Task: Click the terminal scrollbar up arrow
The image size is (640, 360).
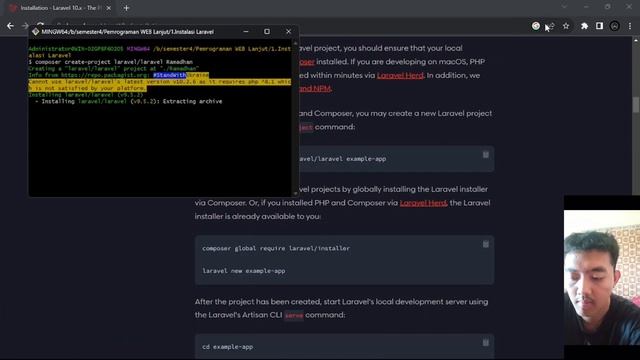Action: (x=295, y=42)
